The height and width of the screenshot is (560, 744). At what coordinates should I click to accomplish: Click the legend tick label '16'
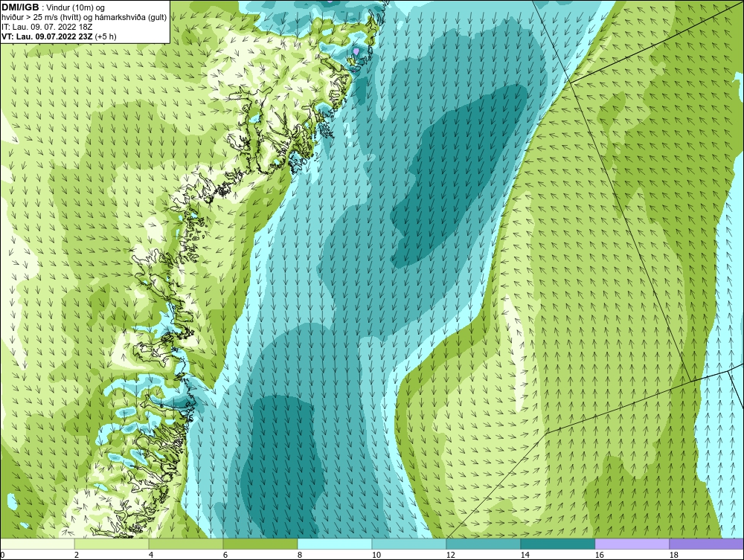[599, 555]
